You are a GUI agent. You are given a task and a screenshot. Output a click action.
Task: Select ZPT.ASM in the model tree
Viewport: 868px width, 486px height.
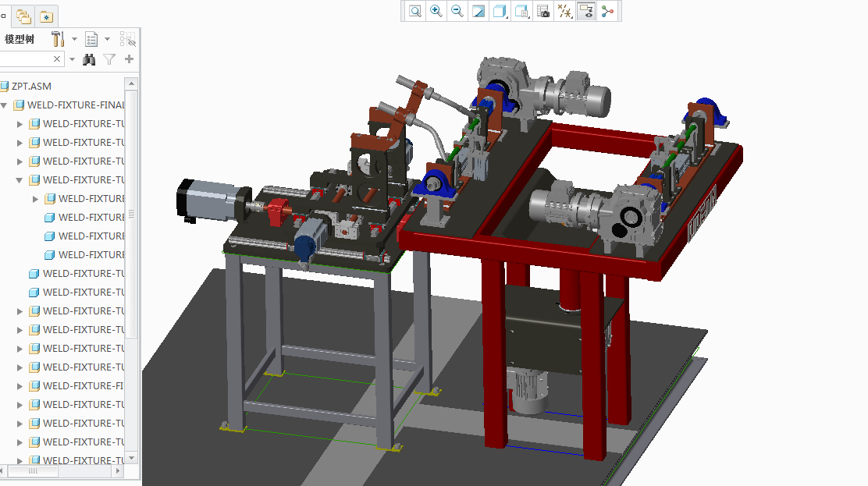[31, 87]
